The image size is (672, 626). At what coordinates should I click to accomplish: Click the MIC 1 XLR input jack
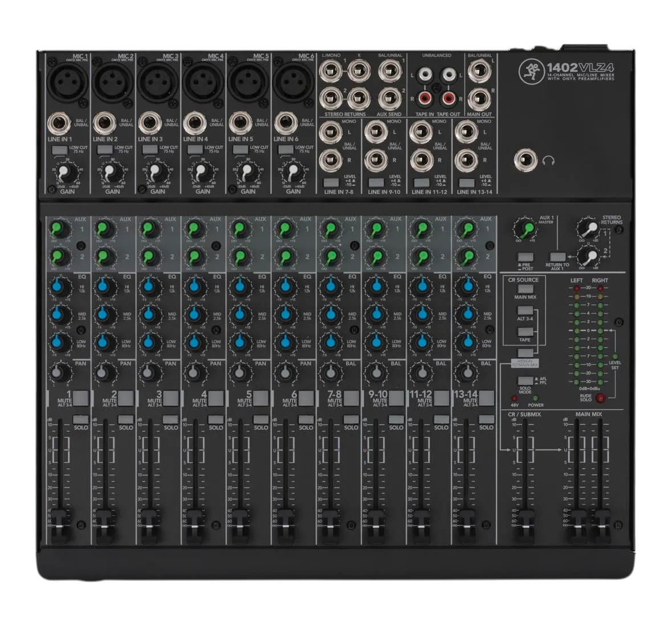tap(67, 82)
